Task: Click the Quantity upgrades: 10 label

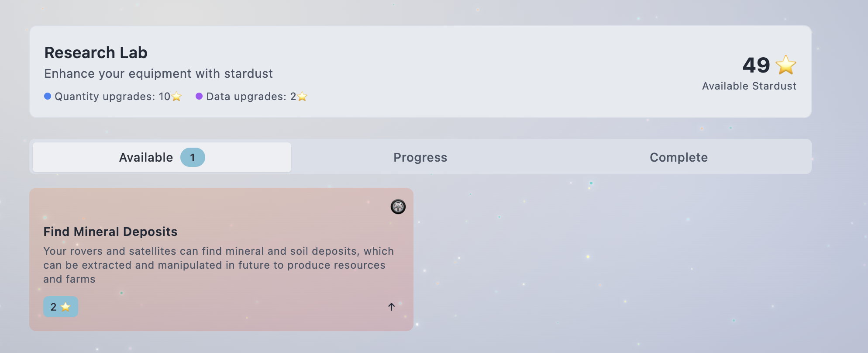Action: 112,97
